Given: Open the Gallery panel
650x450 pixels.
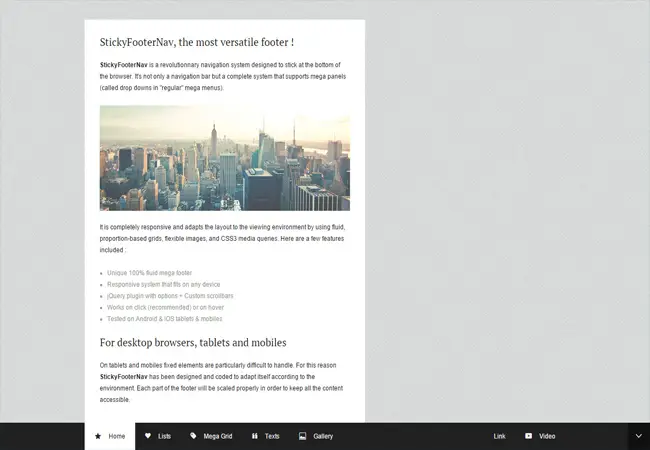Looking at the screenshot, I should coord(316,436).
